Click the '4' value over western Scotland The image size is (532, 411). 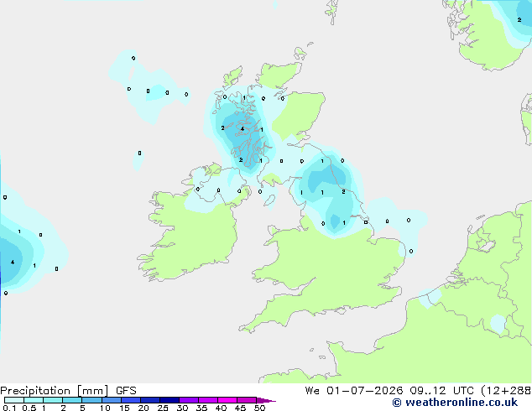coord(243,129)
